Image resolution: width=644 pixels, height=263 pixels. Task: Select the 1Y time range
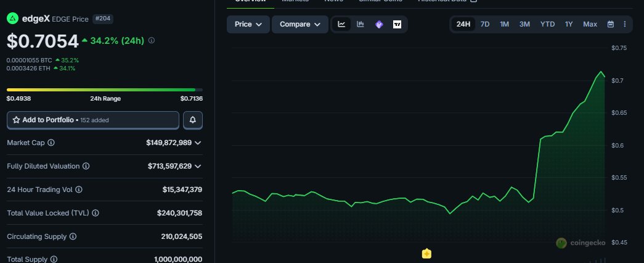[569, 24]
